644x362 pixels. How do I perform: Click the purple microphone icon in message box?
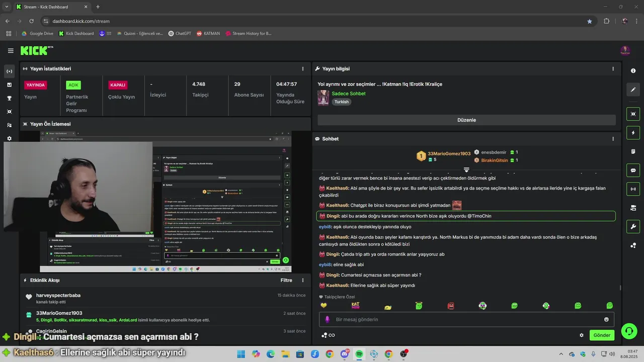327,319
